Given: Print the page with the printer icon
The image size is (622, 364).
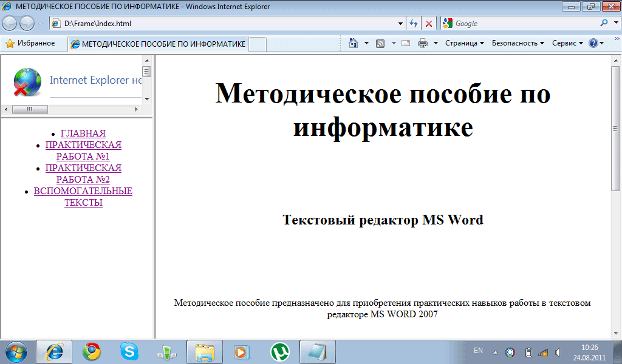Looking at the screenshot, I should pyautogui.click(x=422, y=43).
